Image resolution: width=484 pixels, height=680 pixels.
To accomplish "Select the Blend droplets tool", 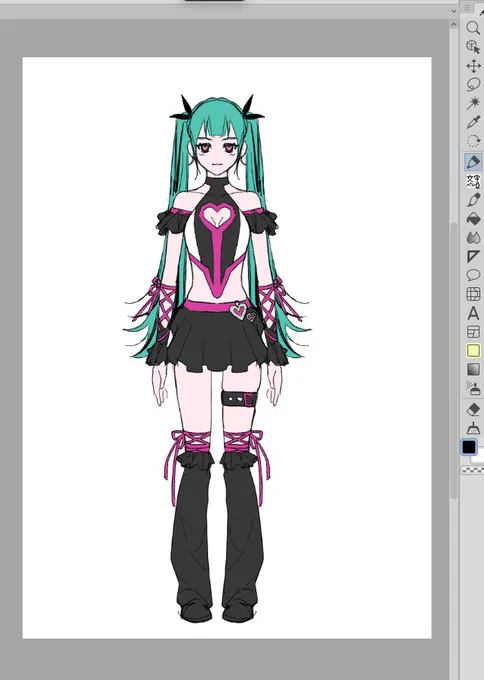I will 473,237.
